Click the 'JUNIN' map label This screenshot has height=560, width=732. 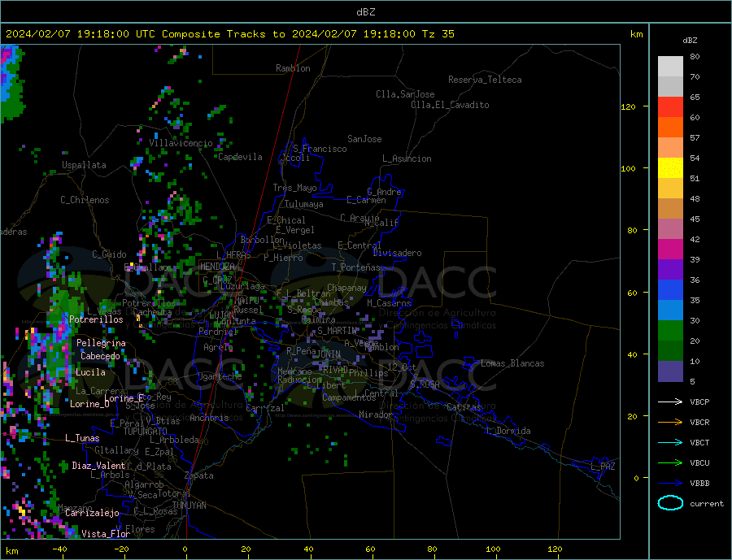[329, 354]
